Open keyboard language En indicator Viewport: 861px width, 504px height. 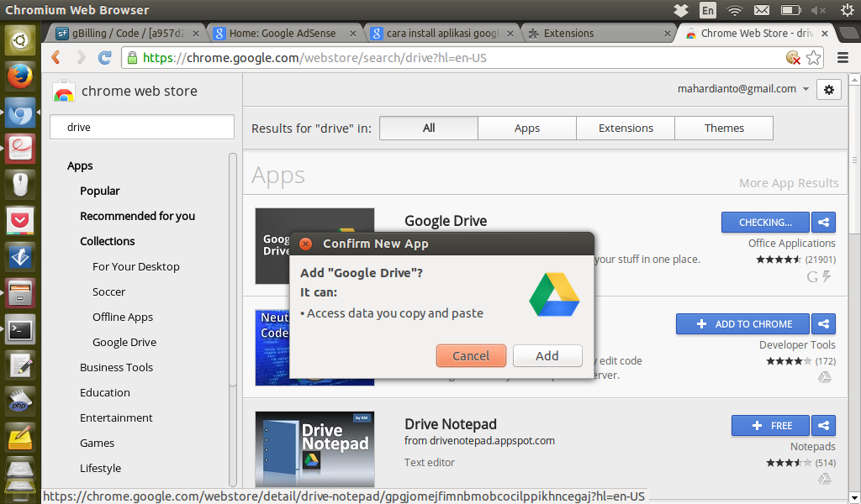708,10
